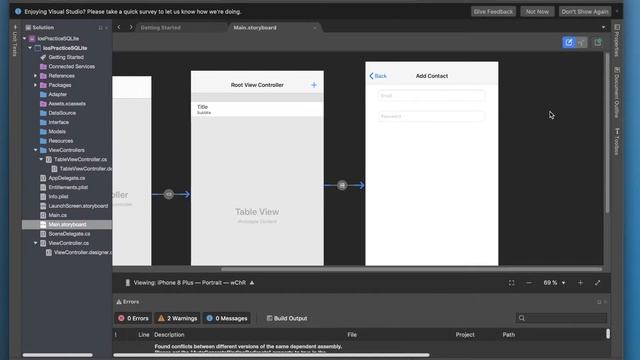Select the segue icon before Add Contact

(x=342, y=185)
